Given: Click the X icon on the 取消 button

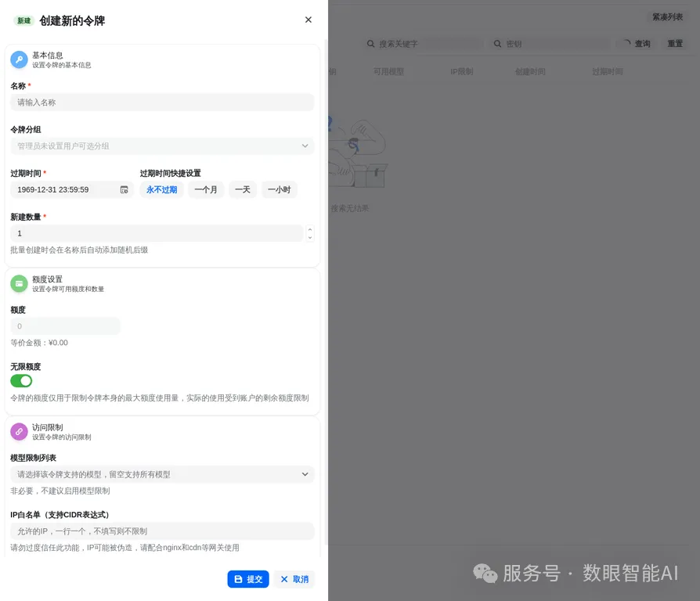Looking at the screenshot, I should tap(284, 579).
